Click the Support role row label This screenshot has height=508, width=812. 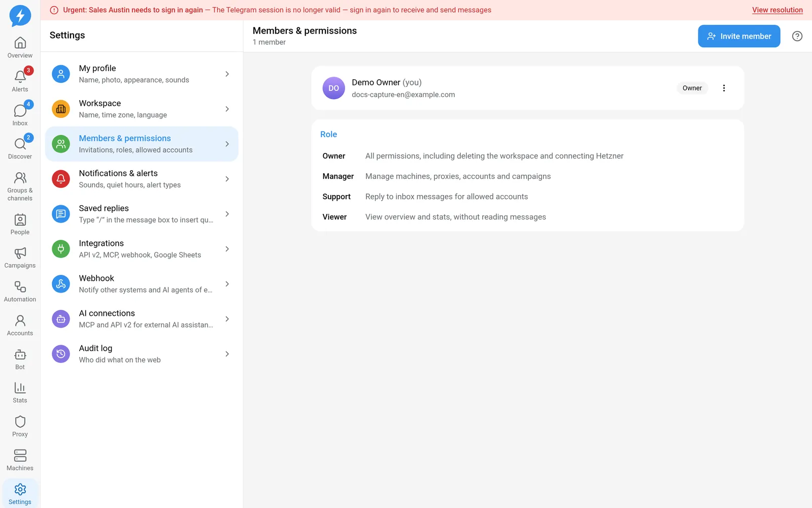(x=336, y=197)
